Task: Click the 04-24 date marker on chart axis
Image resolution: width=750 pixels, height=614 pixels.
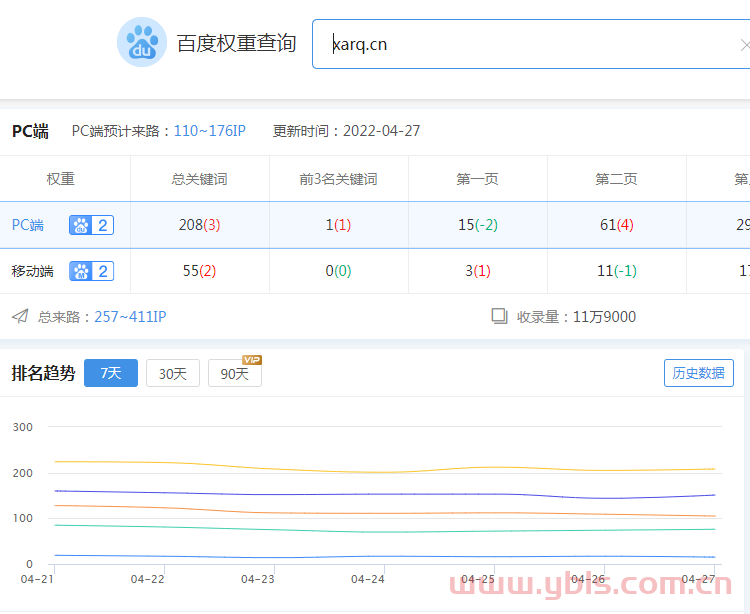Action: (x=368, y=579)
